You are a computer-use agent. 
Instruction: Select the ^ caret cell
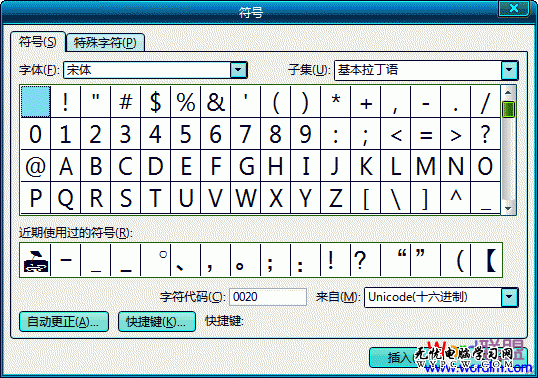(x=455, y=198)
